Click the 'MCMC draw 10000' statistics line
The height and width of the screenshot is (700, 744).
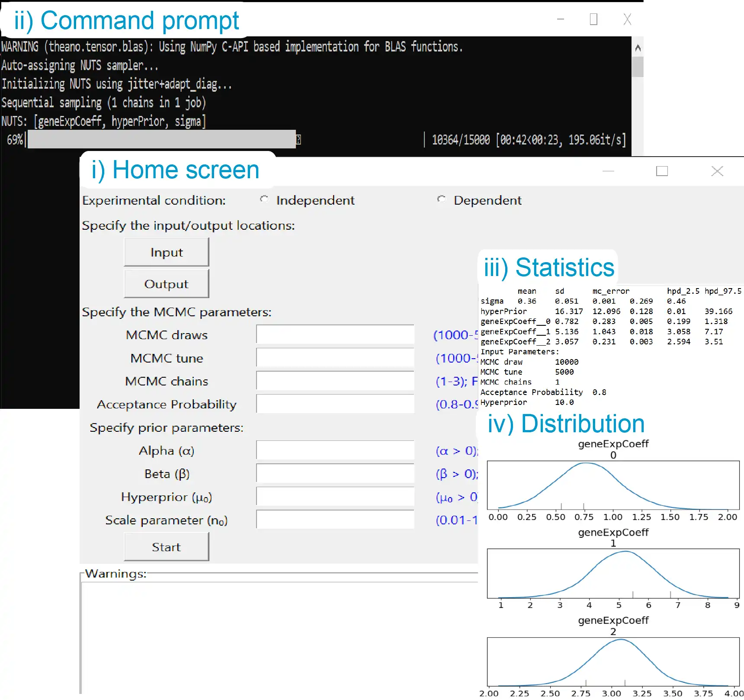529,362
